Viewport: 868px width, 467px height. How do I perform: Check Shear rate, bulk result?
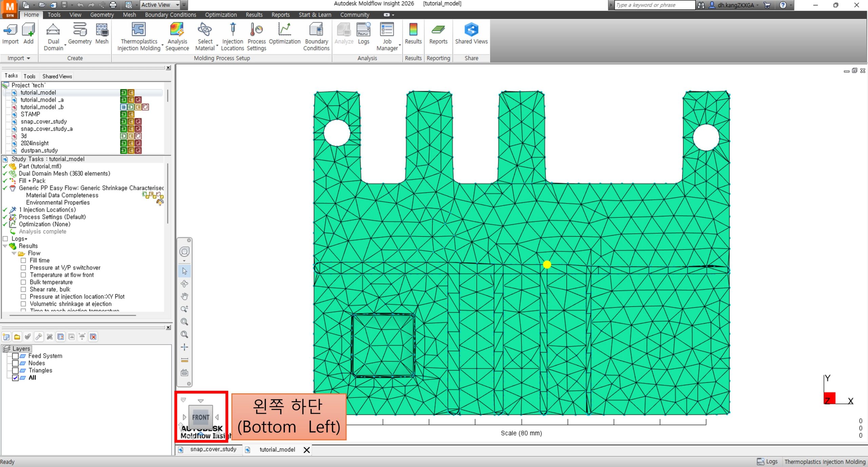[23, 289]
